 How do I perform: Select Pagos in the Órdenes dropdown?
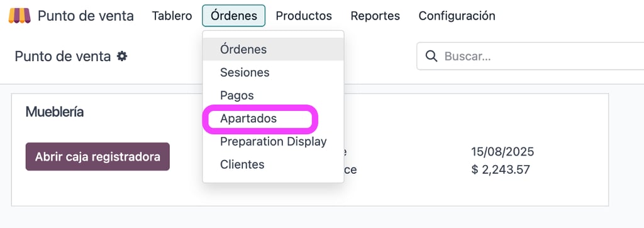[x=273, y=96]
